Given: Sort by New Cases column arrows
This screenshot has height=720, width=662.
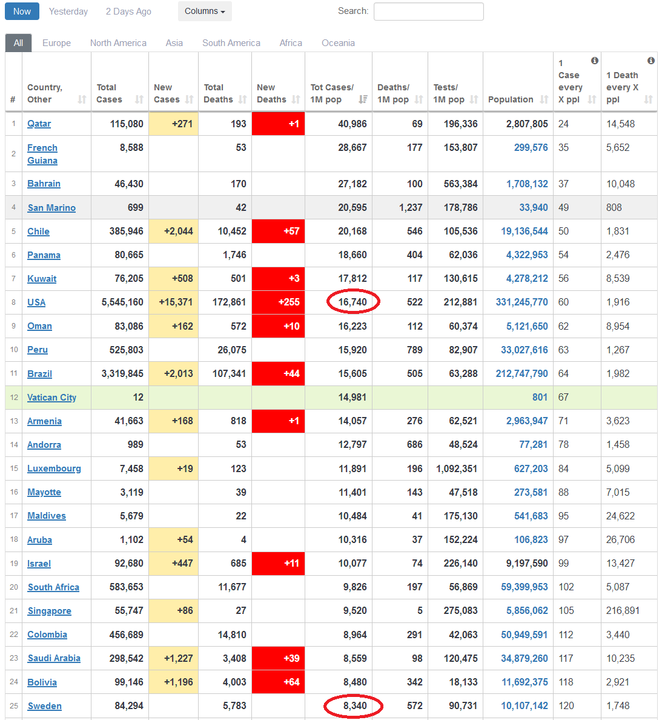Looking at the screenshot, I should point(189,99).
